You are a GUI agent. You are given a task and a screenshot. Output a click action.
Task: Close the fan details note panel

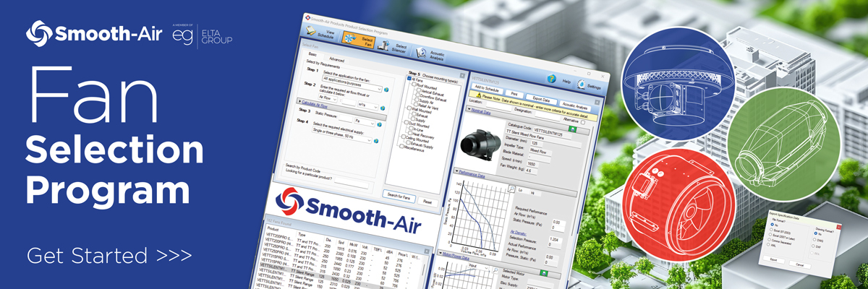pos(597,101)
